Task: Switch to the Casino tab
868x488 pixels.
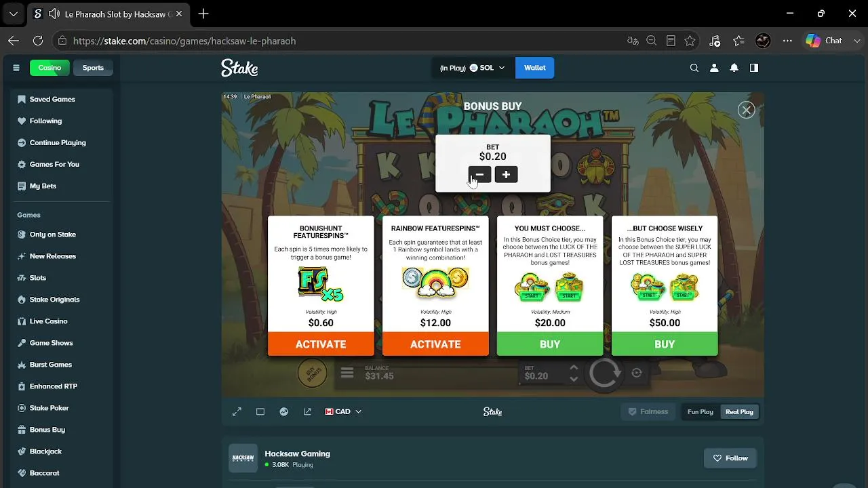Action: coord(50,68)
